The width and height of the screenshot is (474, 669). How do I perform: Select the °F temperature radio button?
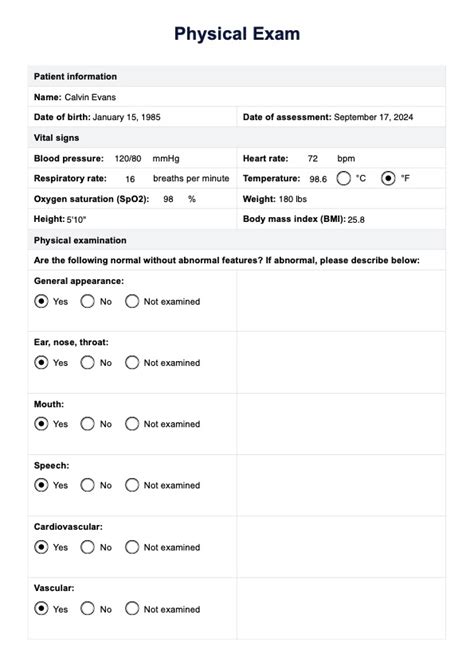pos(388,178)
